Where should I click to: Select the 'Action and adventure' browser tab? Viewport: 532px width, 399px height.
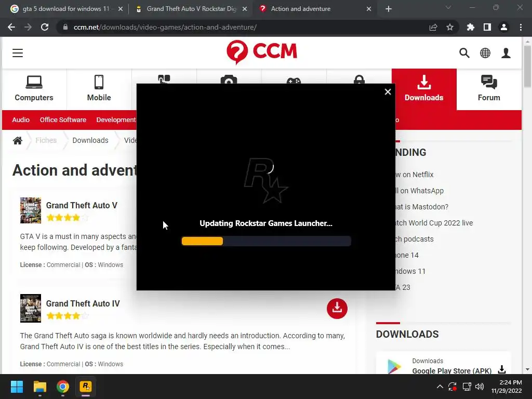coord(300,9)
